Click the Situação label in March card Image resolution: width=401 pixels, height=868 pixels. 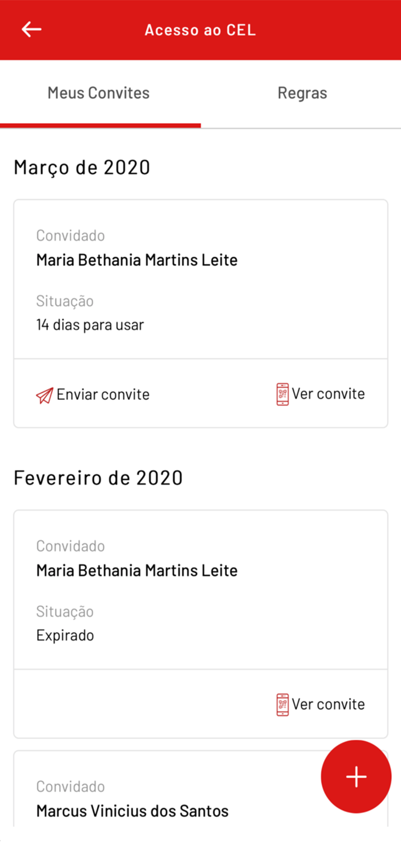tap(65, 301)
